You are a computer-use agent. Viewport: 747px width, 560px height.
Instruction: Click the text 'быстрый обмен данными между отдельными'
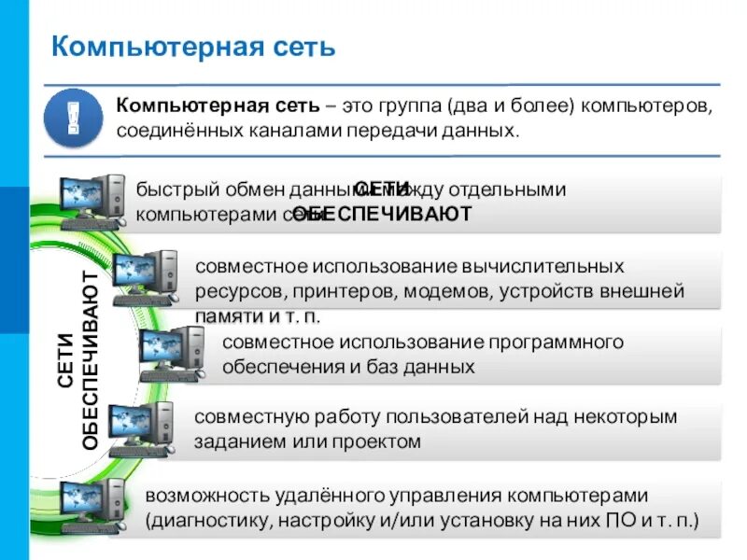[351, 189]
